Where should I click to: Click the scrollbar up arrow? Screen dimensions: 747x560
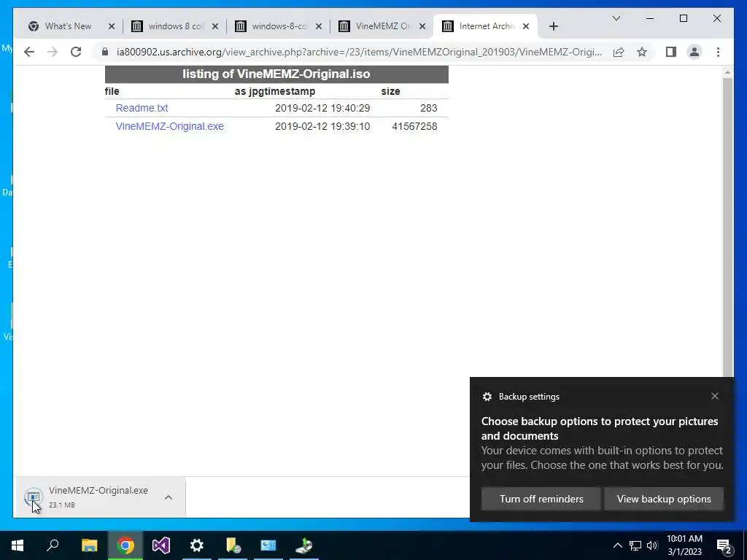[x=727, y=72]
